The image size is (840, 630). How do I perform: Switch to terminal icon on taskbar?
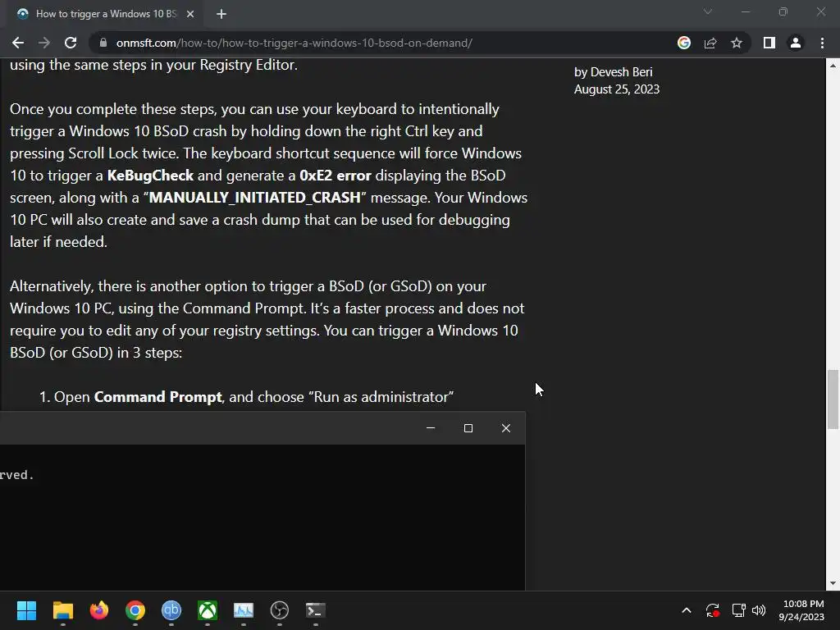pos(316,610)
